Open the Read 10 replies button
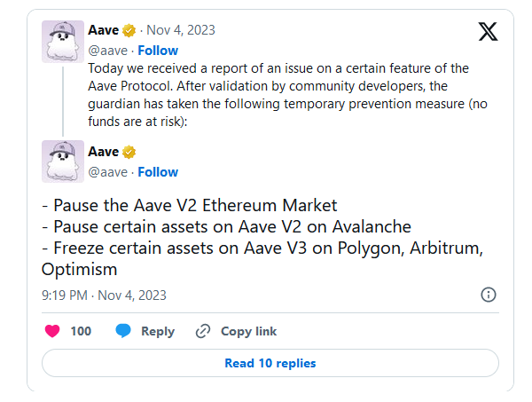Screen dimensions: 532x402 click(270, 363)
